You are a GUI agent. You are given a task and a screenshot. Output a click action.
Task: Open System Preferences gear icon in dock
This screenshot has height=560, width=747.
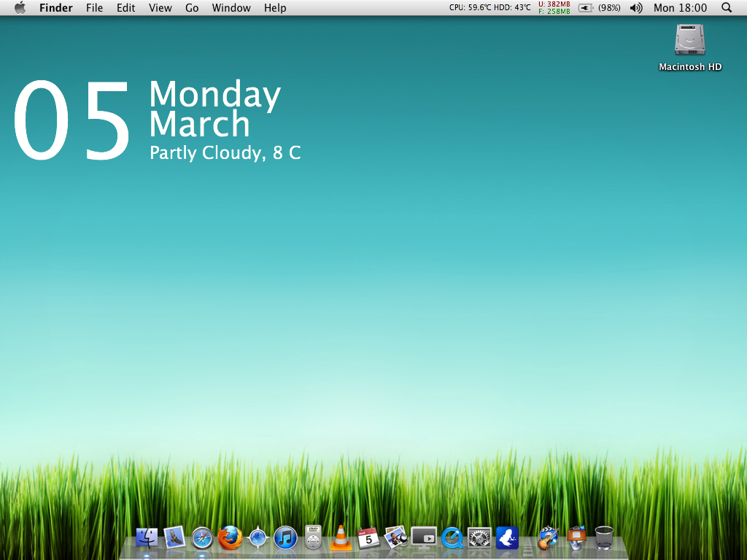(x=479, y=538)
